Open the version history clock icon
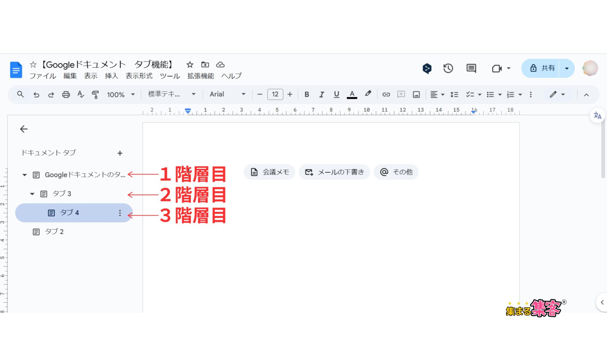Image resolution: width=607 pixels, height=364 pixels. [448, 68]
